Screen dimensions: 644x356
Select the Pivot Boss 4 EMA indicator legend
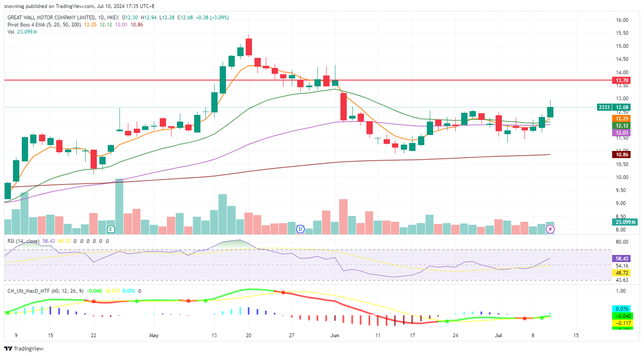point(44,25)
